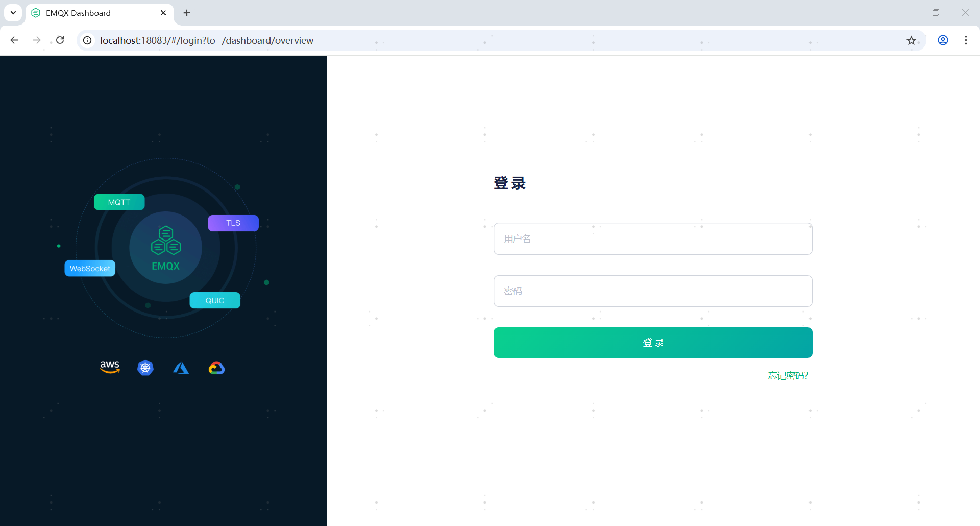Click the green 登录 login button
980x526 pixels.
[653, 343]
